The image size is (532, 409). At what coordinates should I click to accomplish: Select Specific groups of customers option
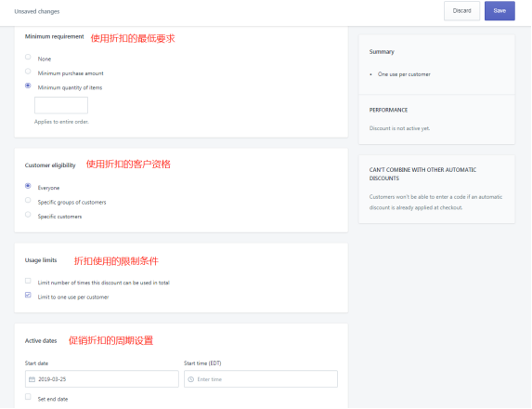click(x=28, y=200)
